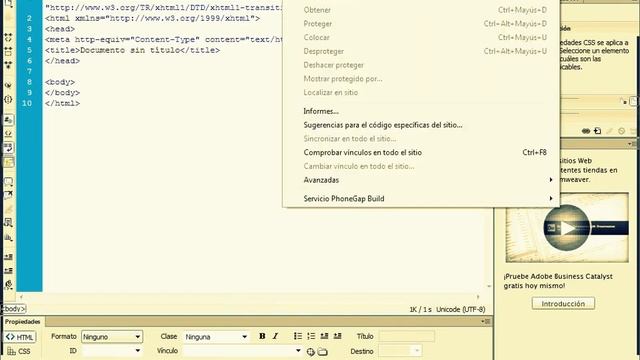Click the Collapse Selection icon
Viewport: 640px width, 360px height.
coord(8,51)
